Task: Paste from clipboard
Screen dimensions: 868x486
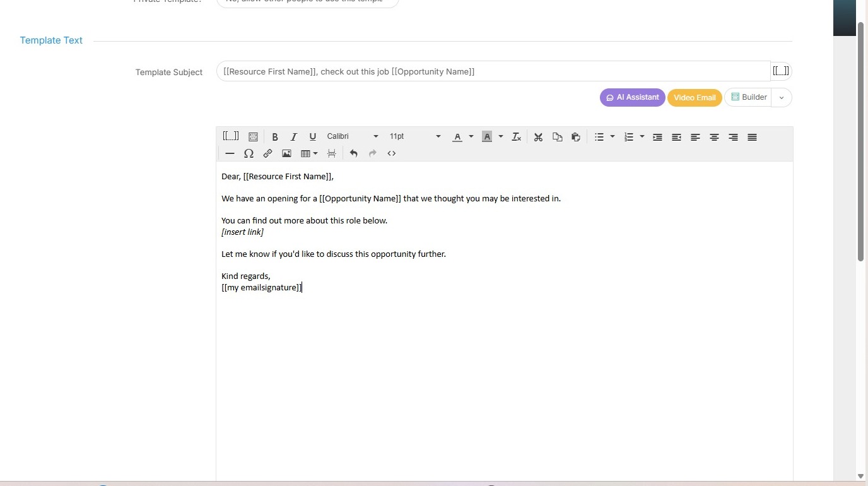Action: click(x=576, y=137)
